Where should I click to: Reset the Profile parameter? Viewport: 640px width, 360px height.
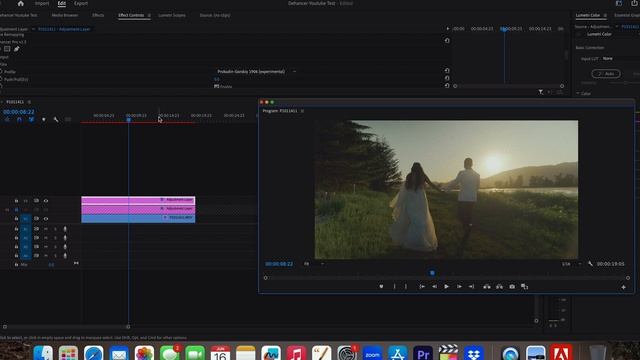(447, 71)
